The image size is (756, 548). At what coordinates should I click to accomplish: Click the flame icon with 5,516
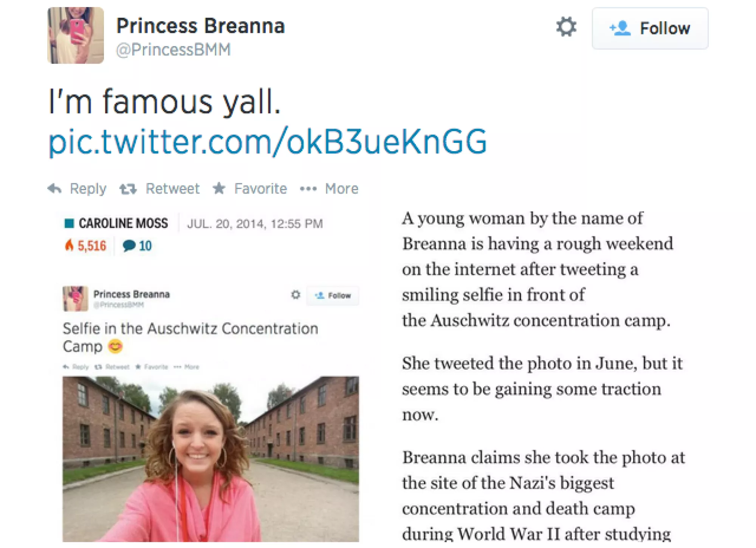[69, 245]
